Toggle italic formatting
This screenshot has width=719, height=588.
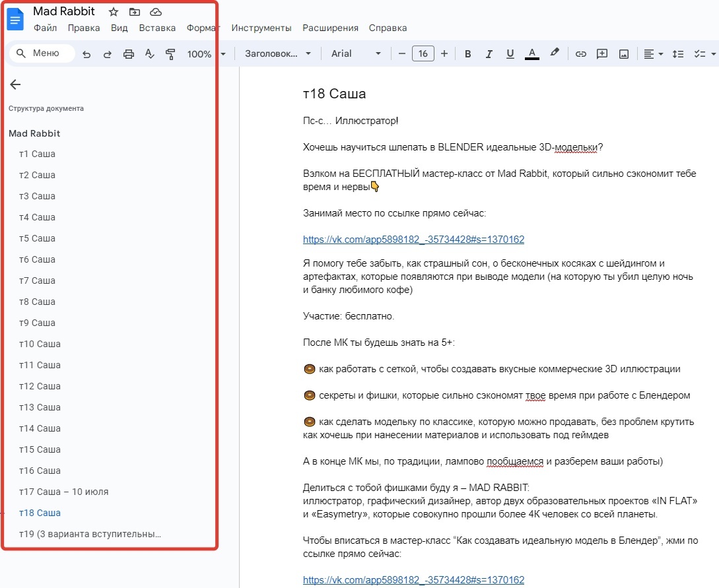pyautogui.click(x=489, y=53)
